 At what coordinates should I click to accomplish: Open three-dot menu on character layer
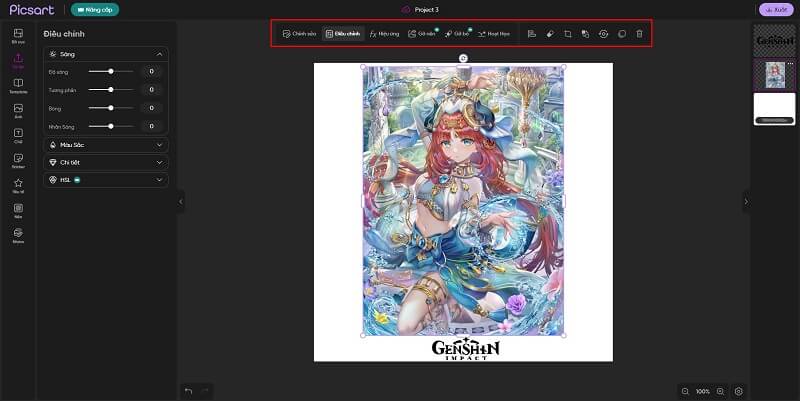pos(791,63)
